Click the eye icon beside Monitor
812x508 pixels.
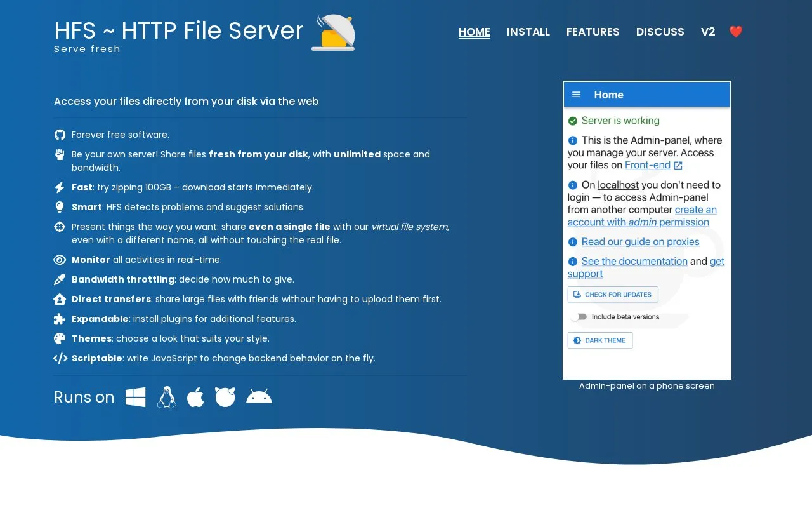[60, 260]
